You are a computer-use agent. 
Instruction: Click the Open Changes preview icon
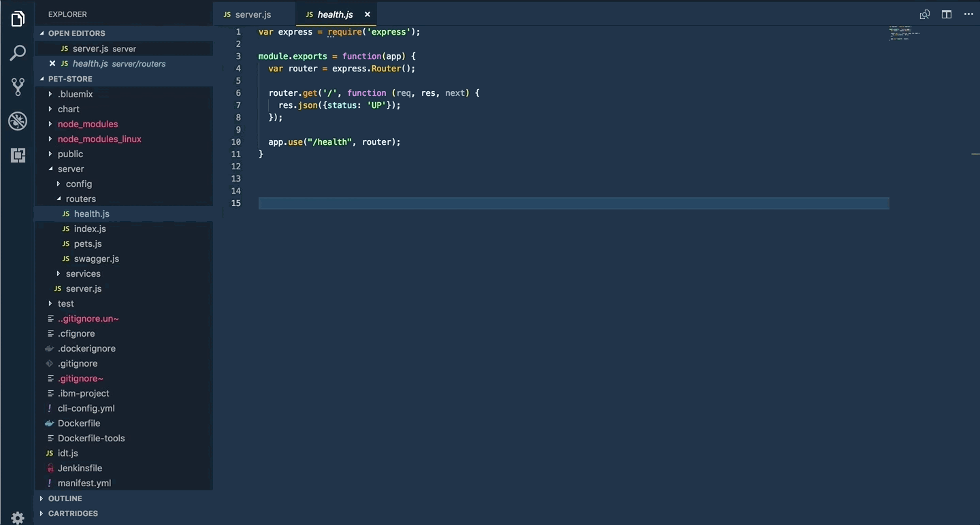pos(924,14)
